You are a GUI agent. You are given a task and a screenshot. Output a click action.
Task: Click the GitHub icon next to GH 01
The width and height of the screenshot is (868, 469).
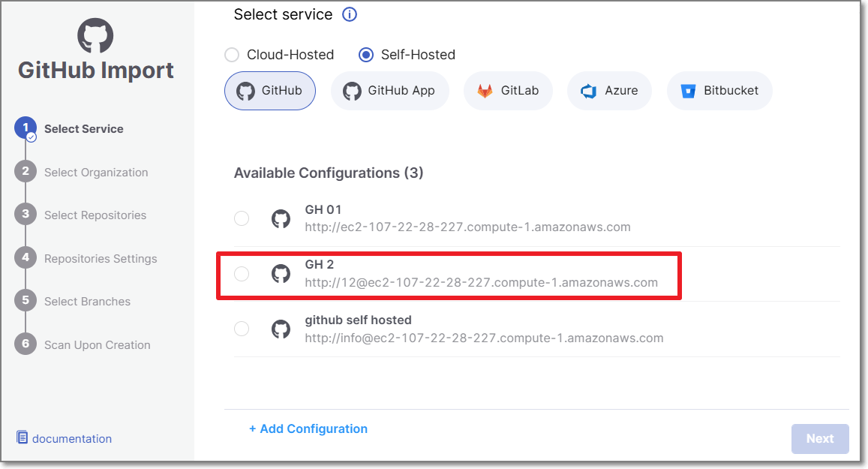[x=281, y=218]
